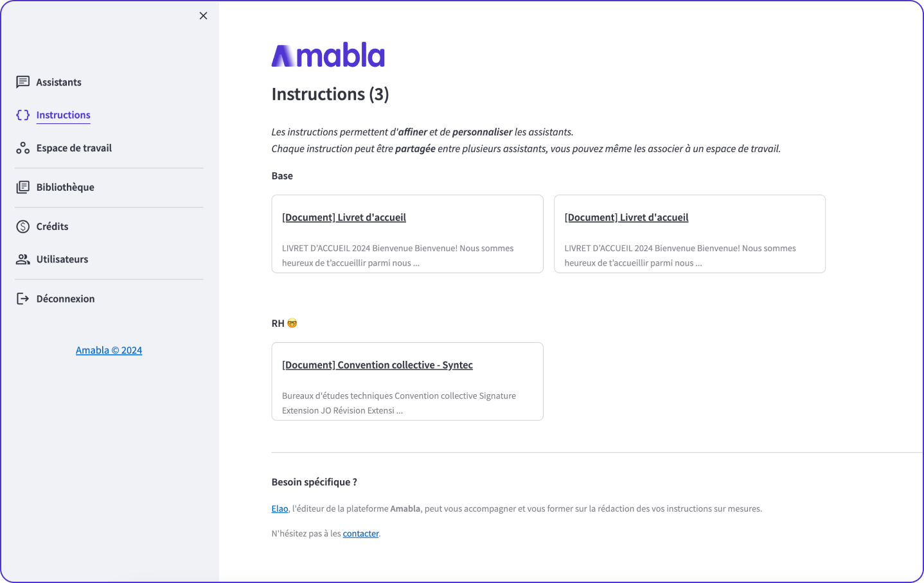Click the contacter link
Viewport: 924px width, 583px height.
click(x=360, y=534)
